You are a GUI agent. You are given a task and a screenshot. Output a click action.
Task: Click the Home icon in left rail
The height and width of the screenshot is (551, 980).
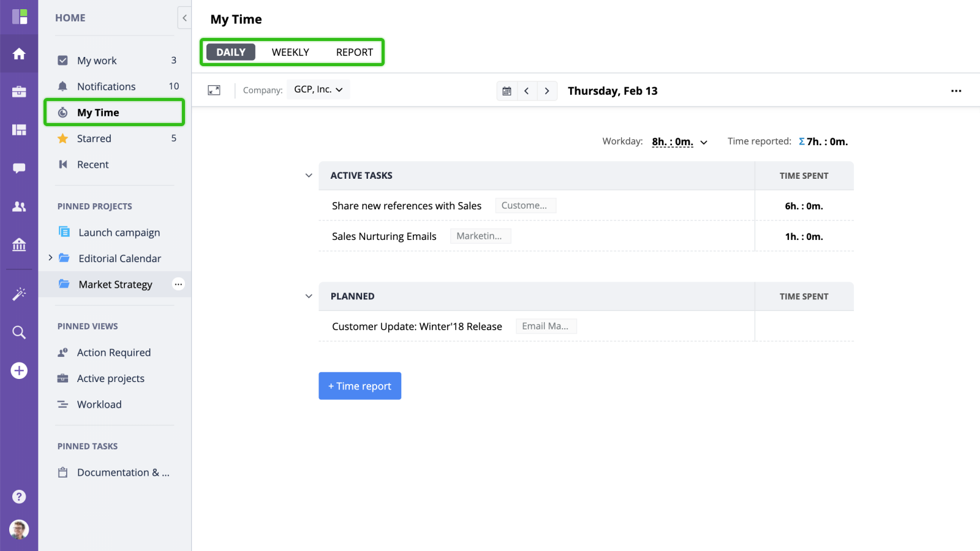[x=19, y=54]
